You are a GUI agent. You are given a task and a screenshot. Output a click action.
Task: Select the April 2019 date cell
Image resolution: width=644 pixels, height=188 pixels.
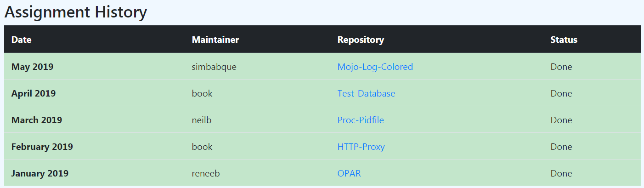click(34, 93)
